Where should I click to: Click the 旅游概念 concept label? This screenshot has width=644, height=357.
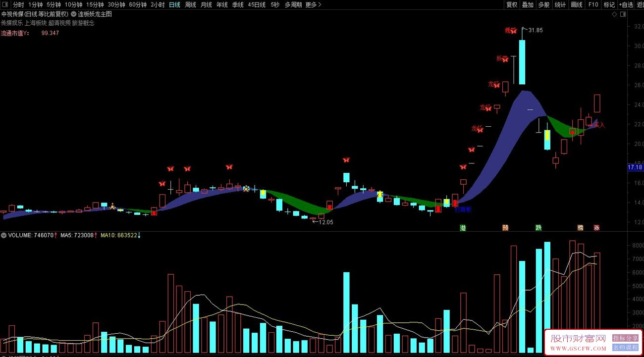coord(83,23)
